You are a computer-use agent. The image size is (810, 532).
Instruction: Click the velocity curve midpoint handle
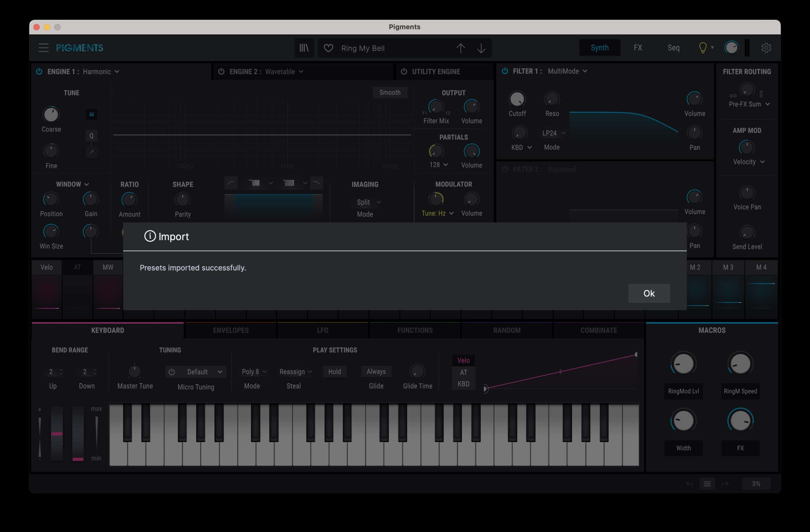[560, 371]
